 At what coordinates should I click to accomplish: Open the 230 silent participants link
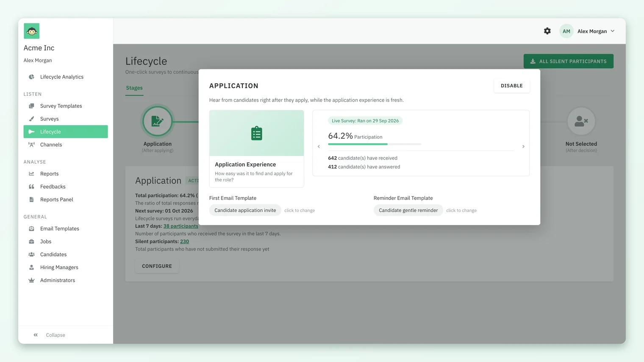184,242
